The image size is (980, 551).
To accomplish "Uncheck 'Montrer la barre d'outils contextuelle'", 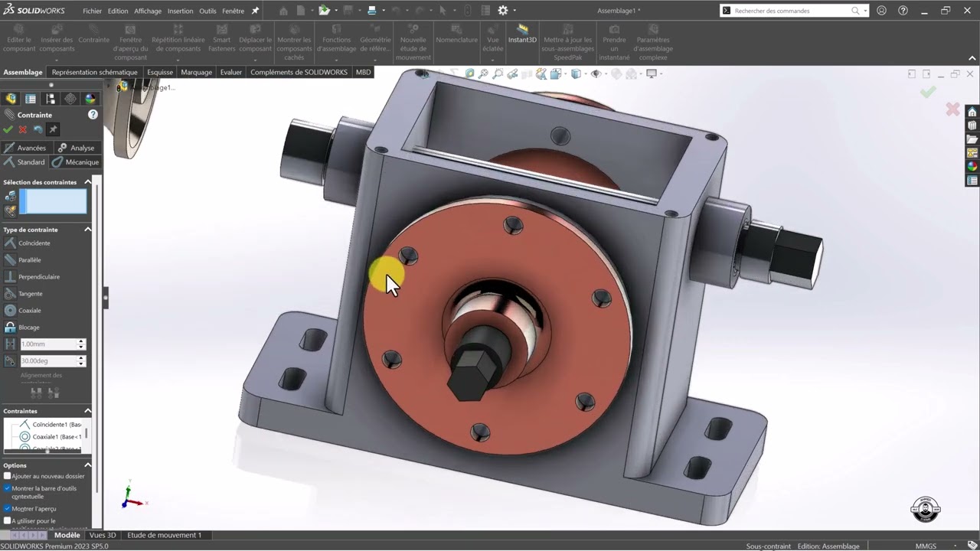I will coord(8,488).
